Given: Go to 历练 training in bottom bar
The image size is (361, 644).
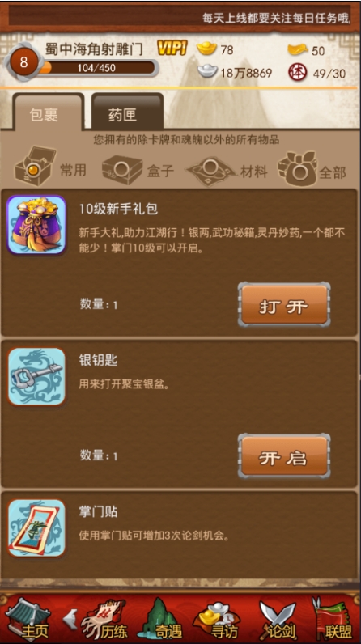Looking at the screenshot, I should point(104,620).
